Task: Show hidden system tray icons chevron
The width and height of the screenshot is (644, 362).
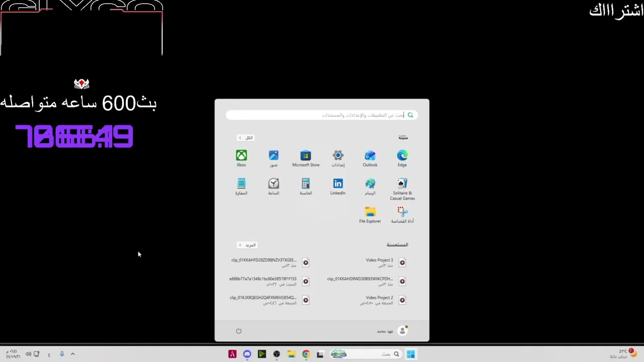Action: coord(72,354)
